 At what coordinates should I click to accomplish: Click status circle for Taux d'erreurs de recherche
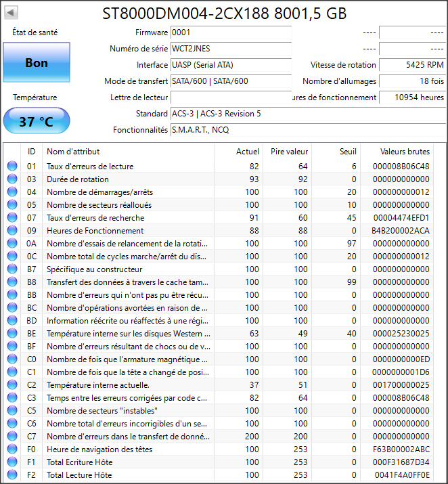coord(12,217)
